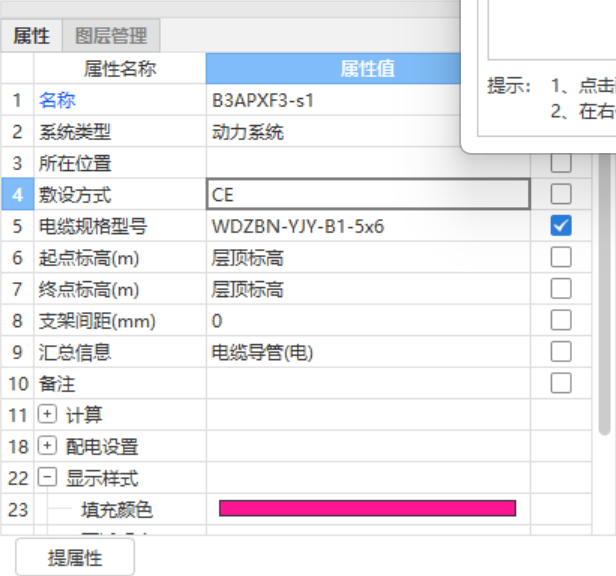This screenshot has height=576, width=616.
Task: Switch to the 图层管理 tab
Action: pos(111,36)
